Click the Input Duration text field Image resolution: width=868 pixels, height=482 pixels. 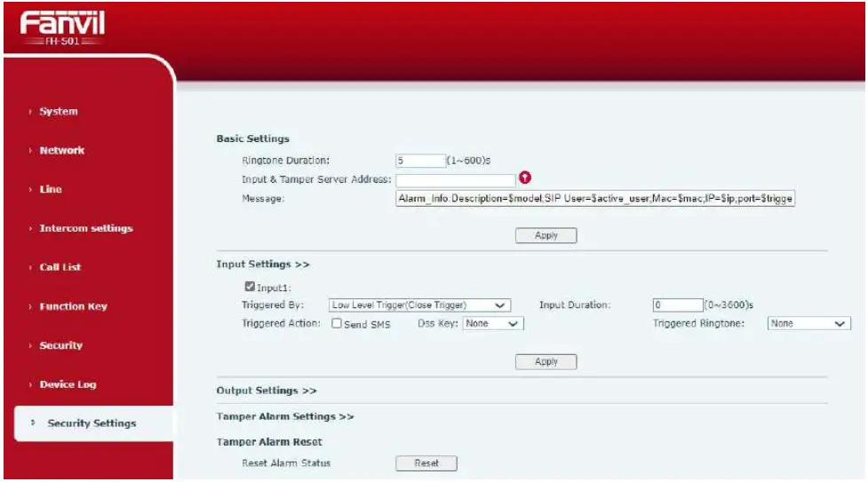coord(678,305)
